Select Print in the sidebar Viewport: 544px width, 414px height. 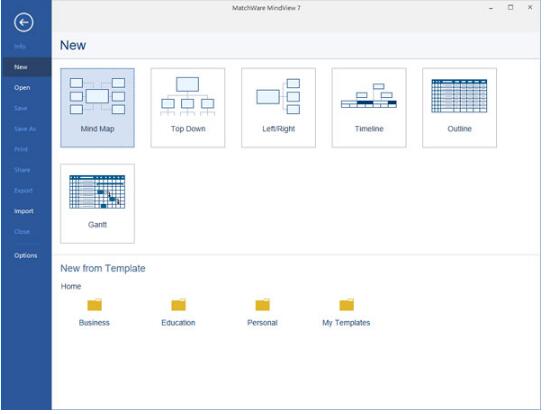21,149
